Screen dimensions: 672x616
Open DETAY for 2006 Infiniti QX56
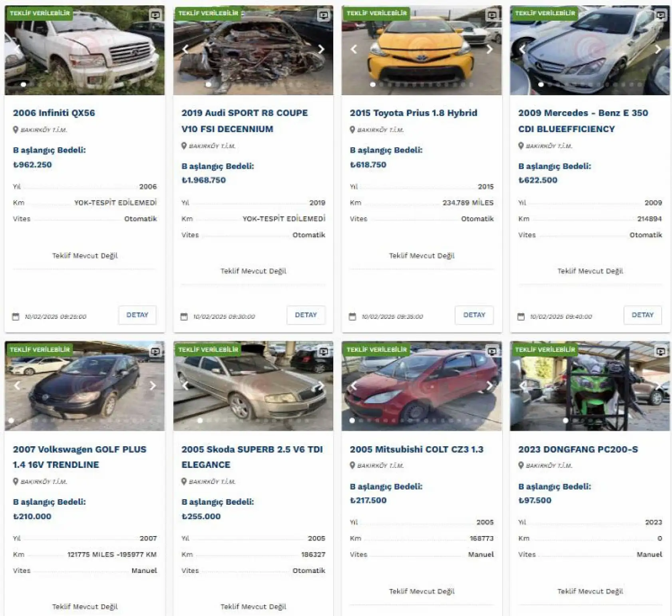[x=137, y=315]
